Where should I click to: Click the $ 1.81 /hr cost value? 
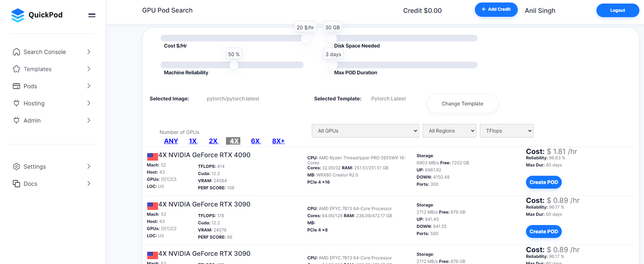(562, 151)
